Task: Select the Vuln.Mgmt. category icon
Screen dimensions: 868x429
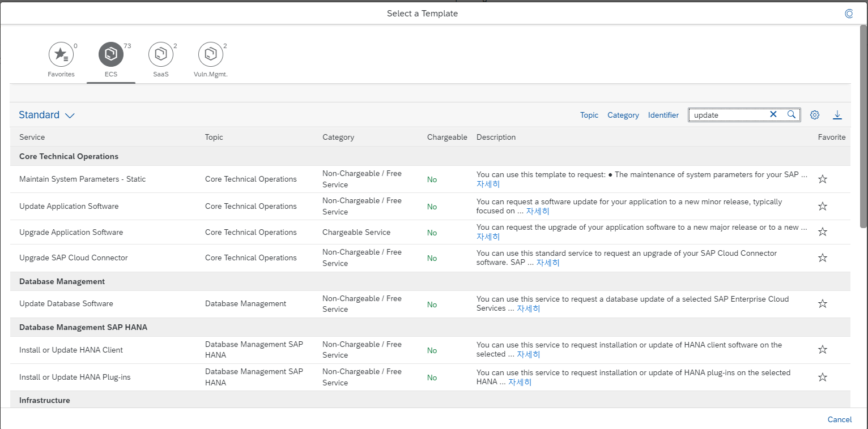Action: click(210, 54)
